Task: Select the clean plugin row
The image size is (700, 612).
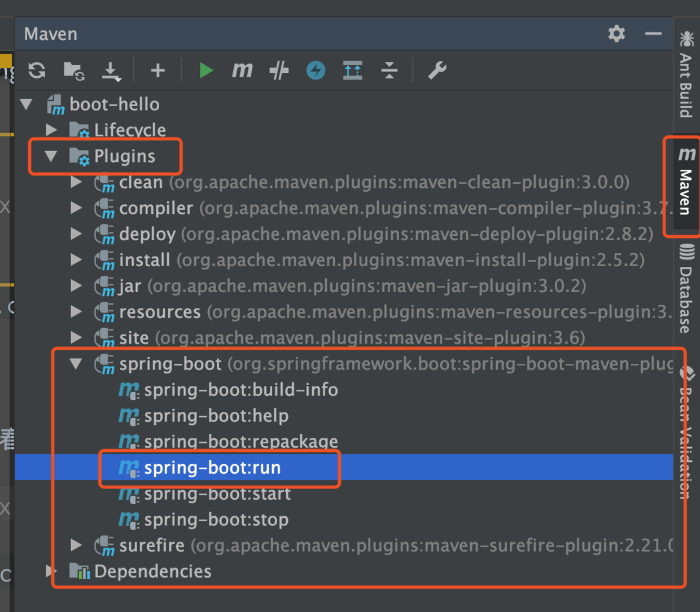Action: click(x=344, y=182)
